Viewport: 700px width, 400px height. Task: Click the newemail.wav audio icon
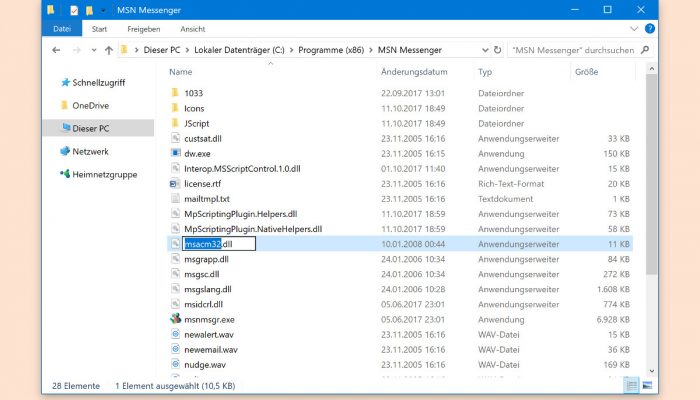(175, 350)
